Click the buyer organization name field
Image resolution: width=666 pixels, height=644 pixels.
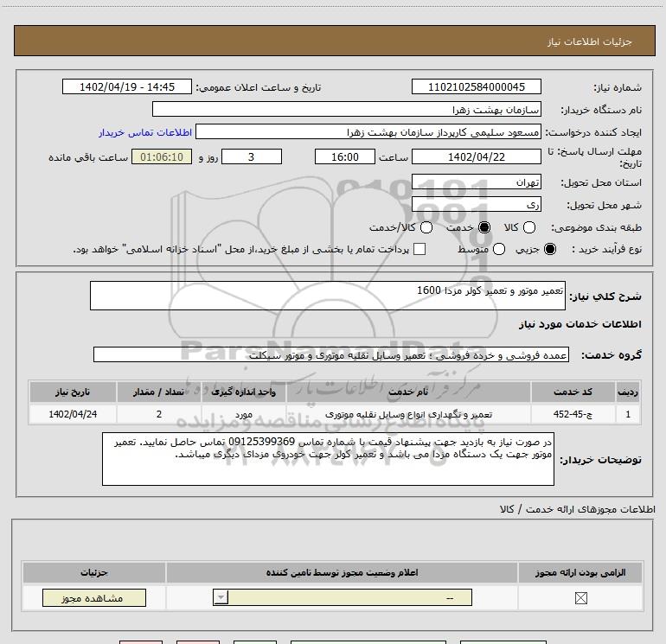[x=347, y=109]
